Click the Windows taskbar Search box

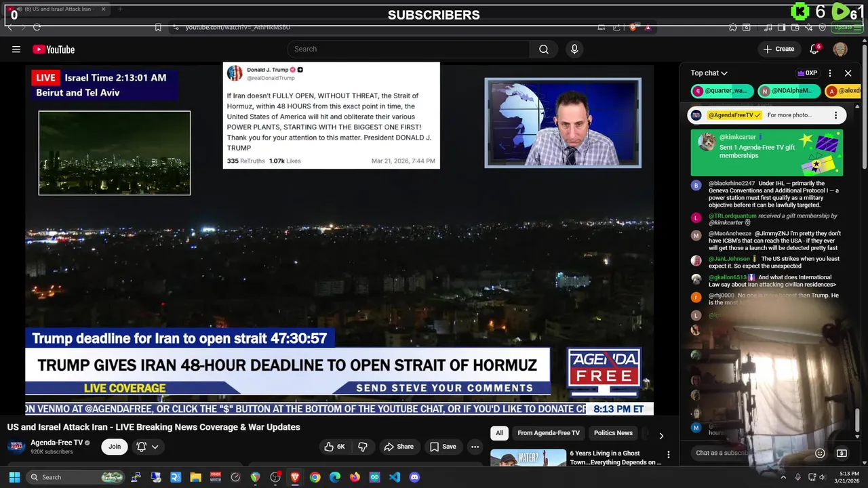76,477
